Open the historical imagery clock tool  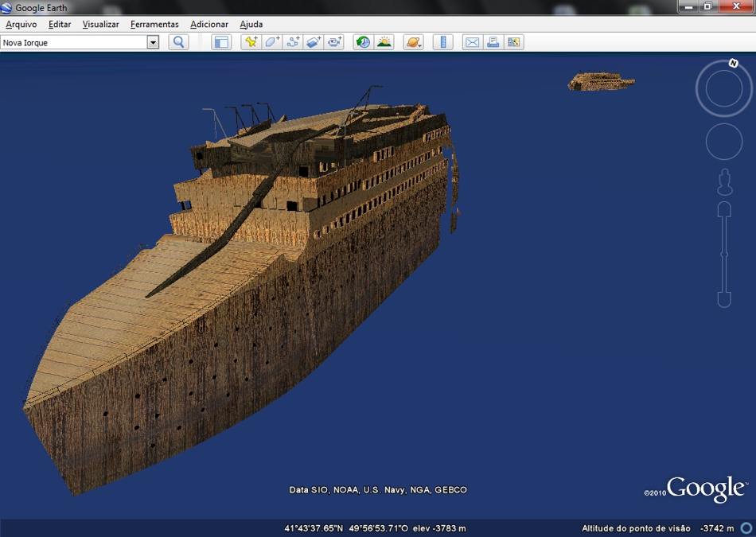364,41
